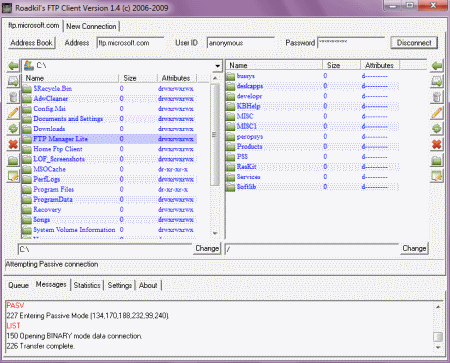Rename with the remote pencil icon
The image size is (450, 363).
[x=437, y=113]
